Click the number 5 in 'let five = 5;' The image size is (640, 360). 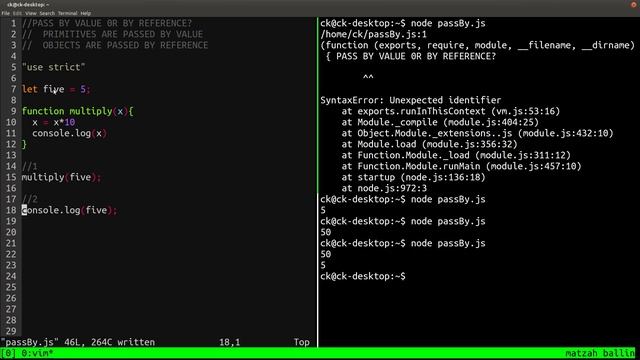coord(83,89)
